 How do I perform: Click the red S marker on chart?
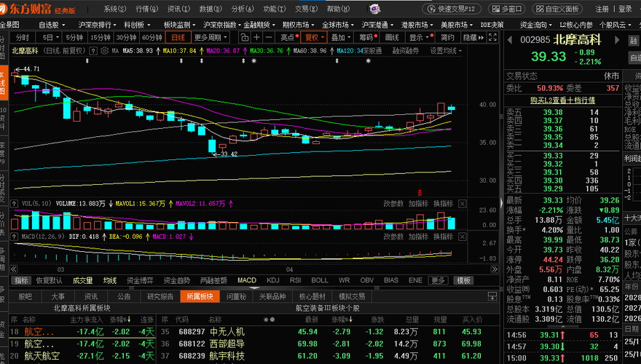pyautogui.click(x=420, y=193)
